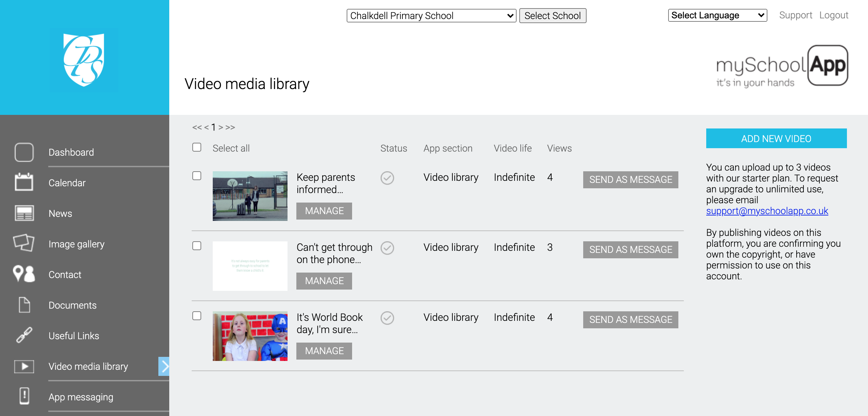Click the Video media library play icon
This screenshot has width=868, height=416.
tap(24, 366)
